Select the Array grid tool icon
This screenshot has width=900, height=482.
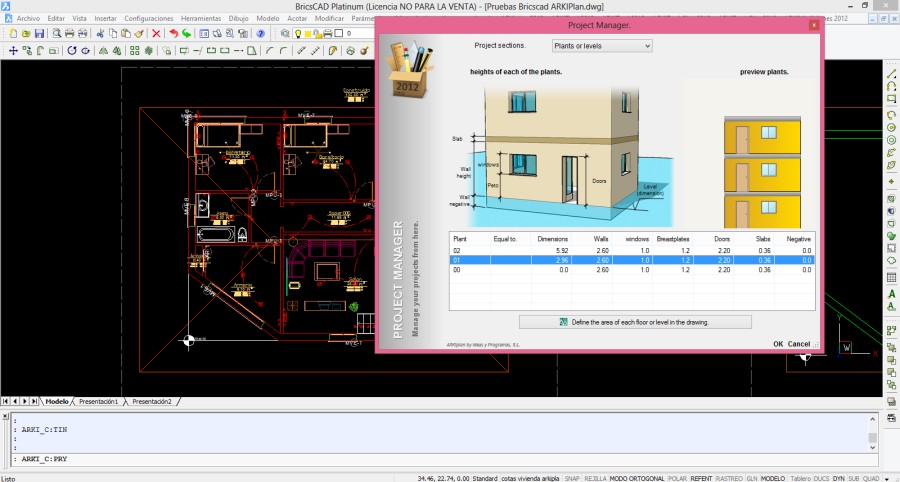134,51
